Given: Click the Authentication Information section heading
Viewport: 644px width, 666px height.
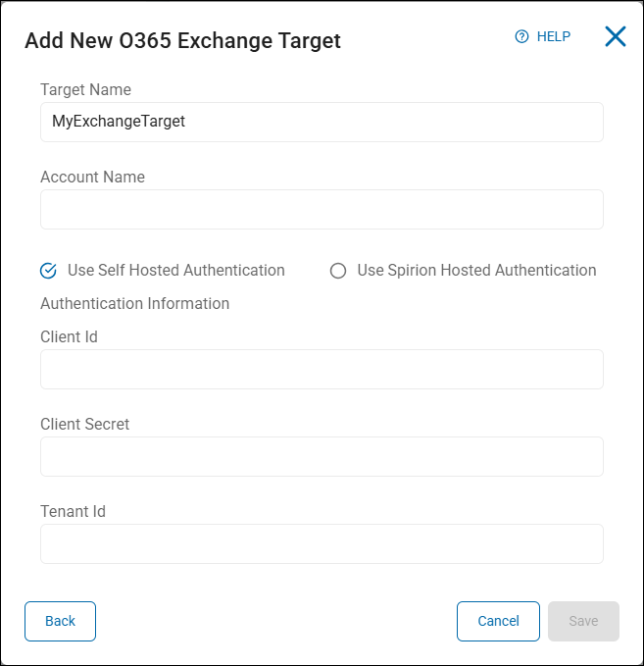Looking at the screenshot, I should pos(134,304).
